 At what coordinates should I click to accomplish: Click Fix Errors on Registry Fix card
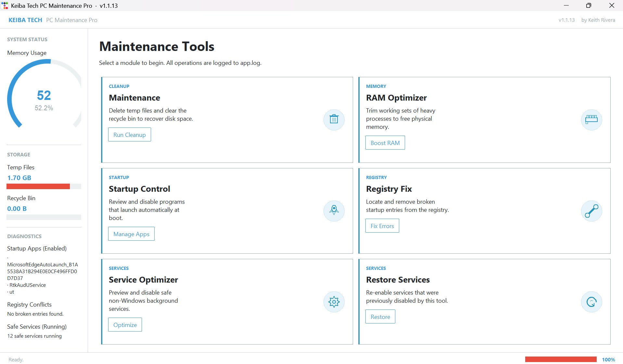382,225
